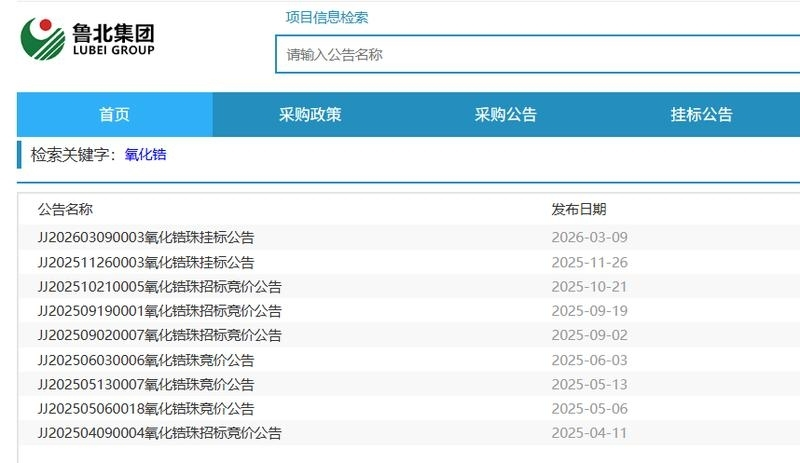Switch to the 采购政策 tab
The height and width of the screenshot is (463, 800).
pos(310,114)
